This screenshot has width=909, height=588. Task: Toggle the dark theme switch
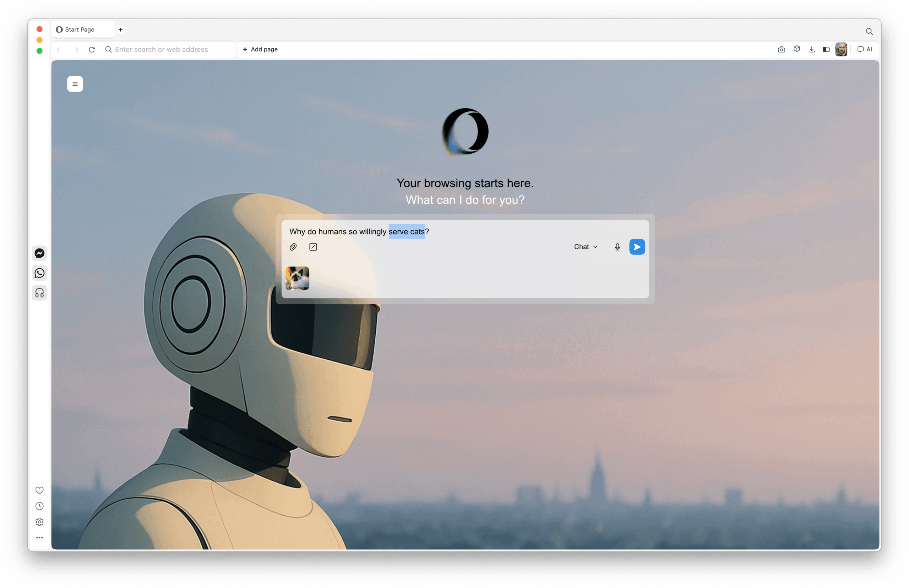click(x=827, y=49)
